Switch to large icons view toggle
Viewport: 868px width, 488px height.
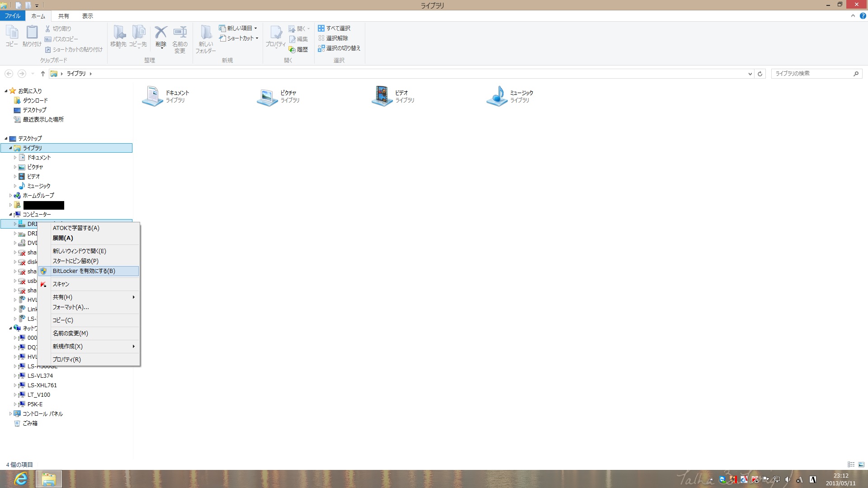861,465
